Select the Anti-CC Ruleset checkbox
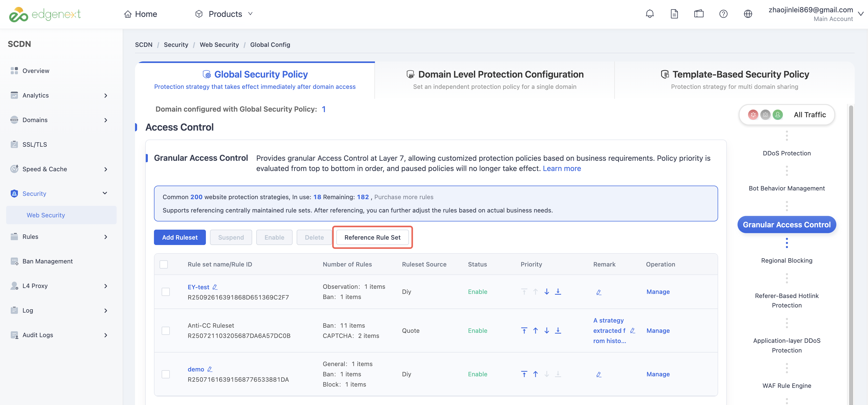Screen dimensions: 868x405 [x=165, y=331]
